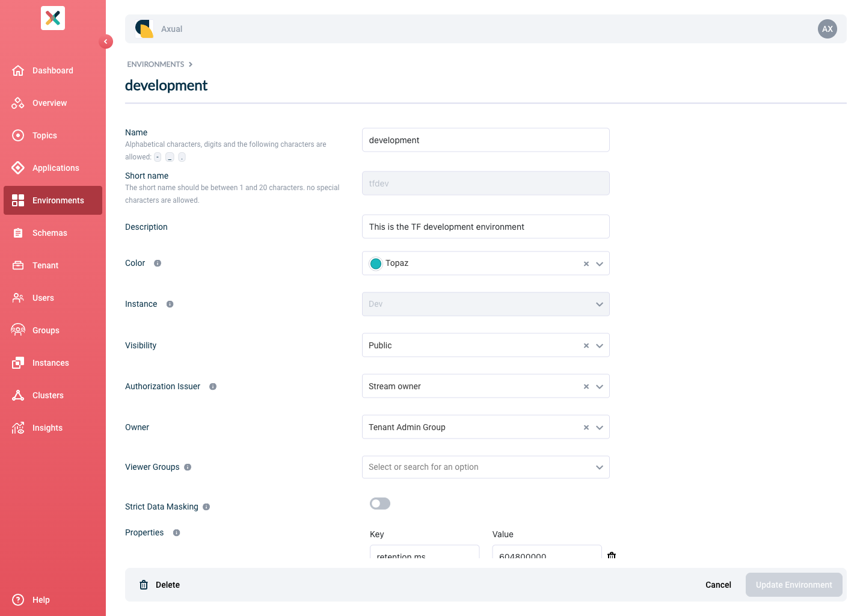Click the Delete environment button
The width and height of the screenshot is (866, 616).
(160, 585)
